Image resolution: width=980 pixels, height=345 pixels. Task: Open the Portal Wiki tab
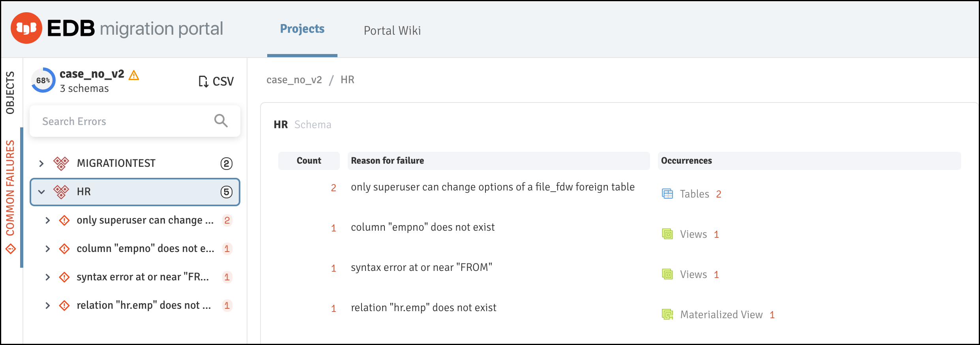(392, 30)
